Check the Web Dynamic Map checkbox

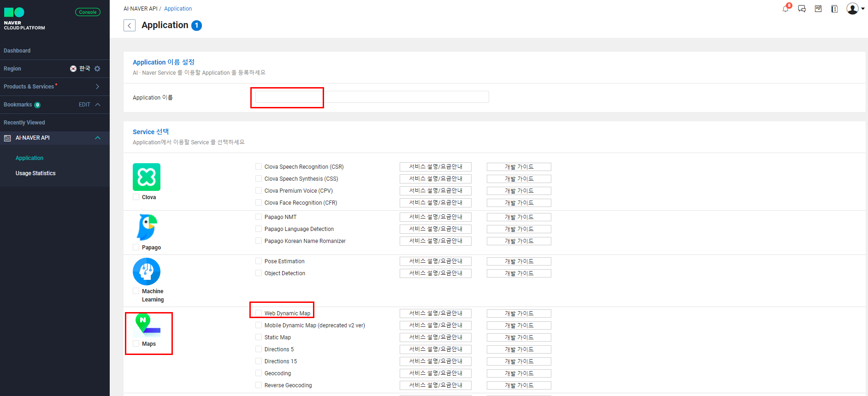click(259, 313)
